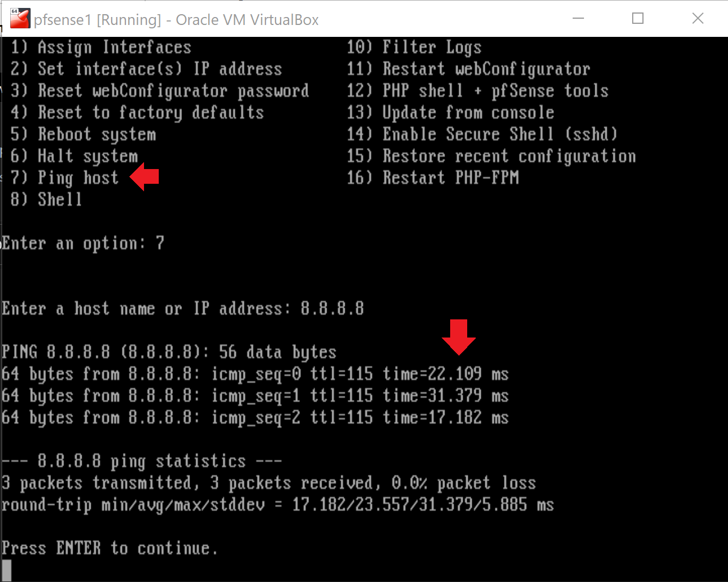728x582 pixels.
Task: Click the host name or IP address prompt
Action: pyautogui.click(x=183, y=309)
